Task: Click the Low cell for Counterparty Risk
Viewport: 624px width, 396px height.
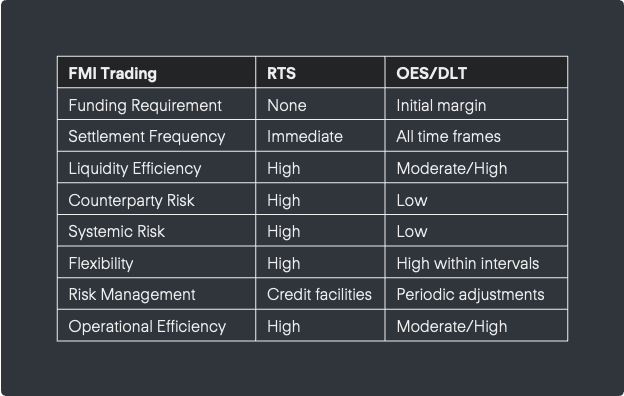Action: coord(476,199)
